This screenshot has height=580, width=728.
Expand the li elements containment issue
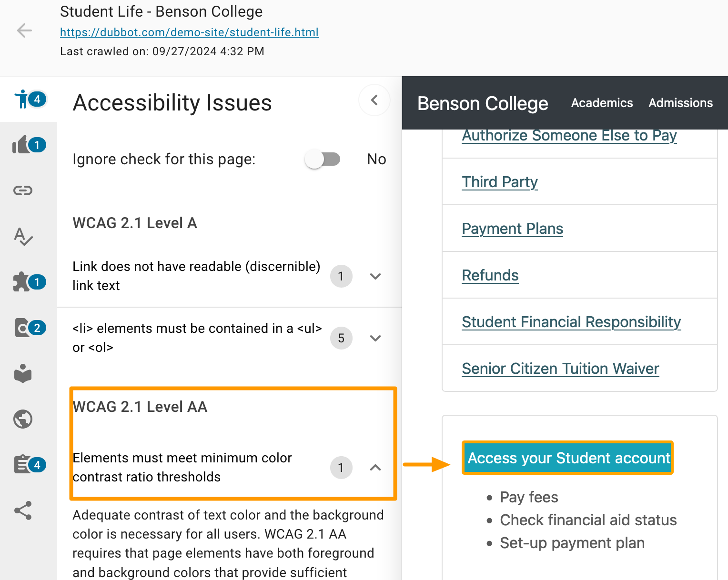(375, 338)
